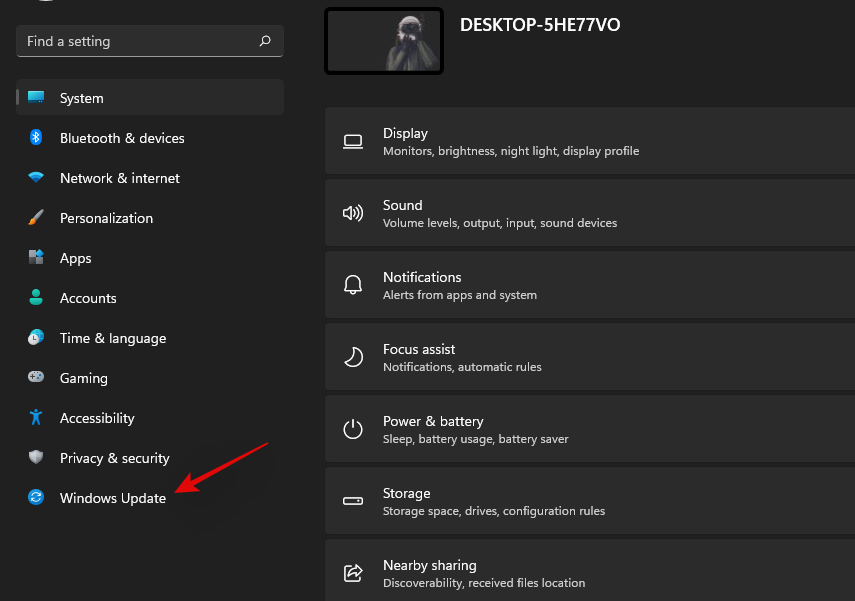Click the search magnifier icon
This screenshot has height=601, width=855.
pos(265,41)
